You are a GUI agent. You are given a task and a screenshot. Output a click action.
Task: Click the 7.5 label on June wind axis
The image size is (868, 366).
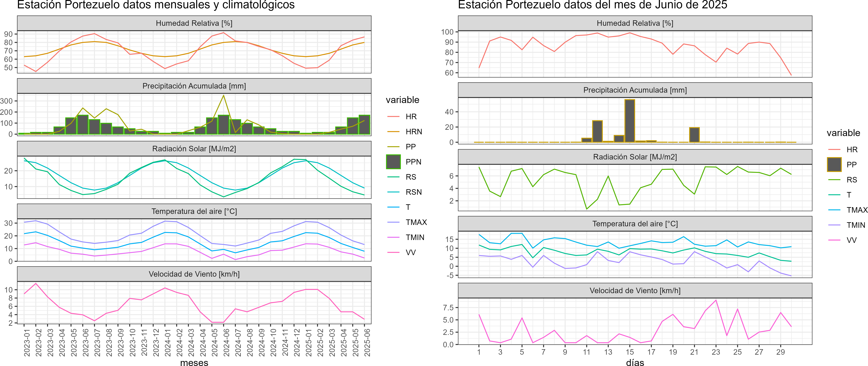[448, 307]
